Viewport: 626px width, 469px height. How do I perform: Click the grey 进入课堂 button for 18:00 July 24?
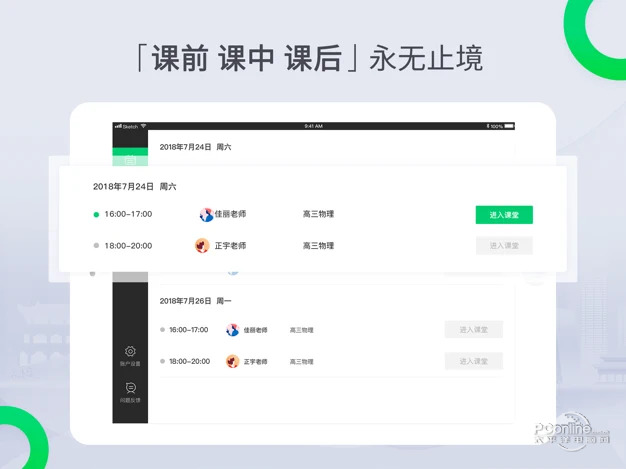503,245
